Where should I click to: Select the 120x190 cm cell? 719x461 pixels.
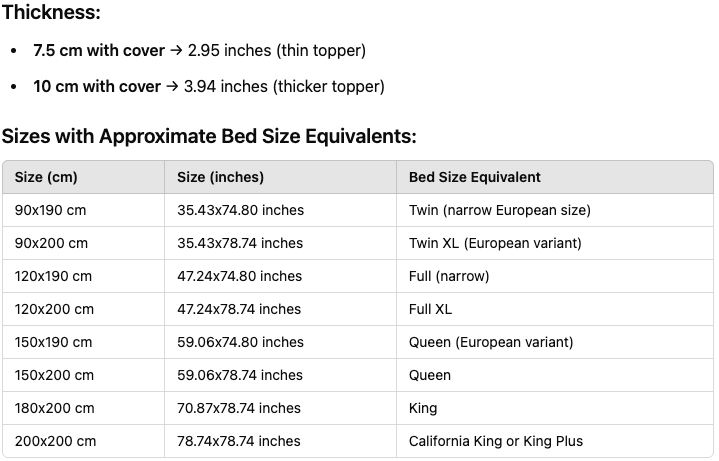tap(55, 276)
